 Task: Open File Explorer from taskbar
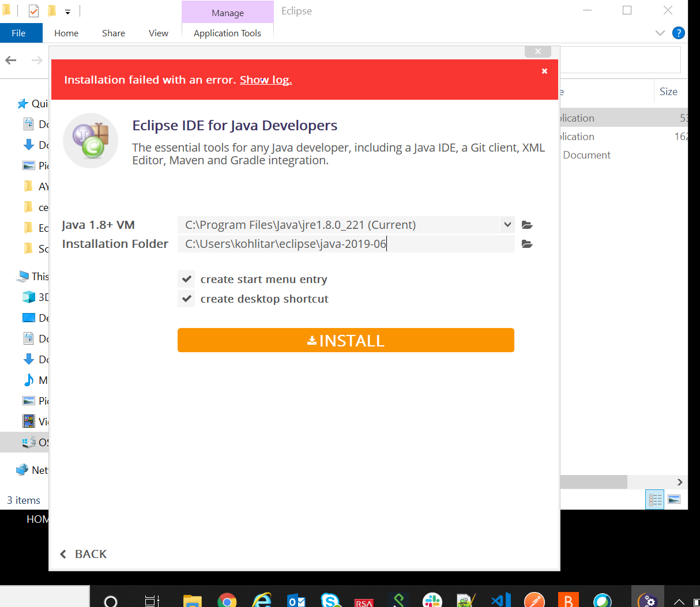point(193,601)
